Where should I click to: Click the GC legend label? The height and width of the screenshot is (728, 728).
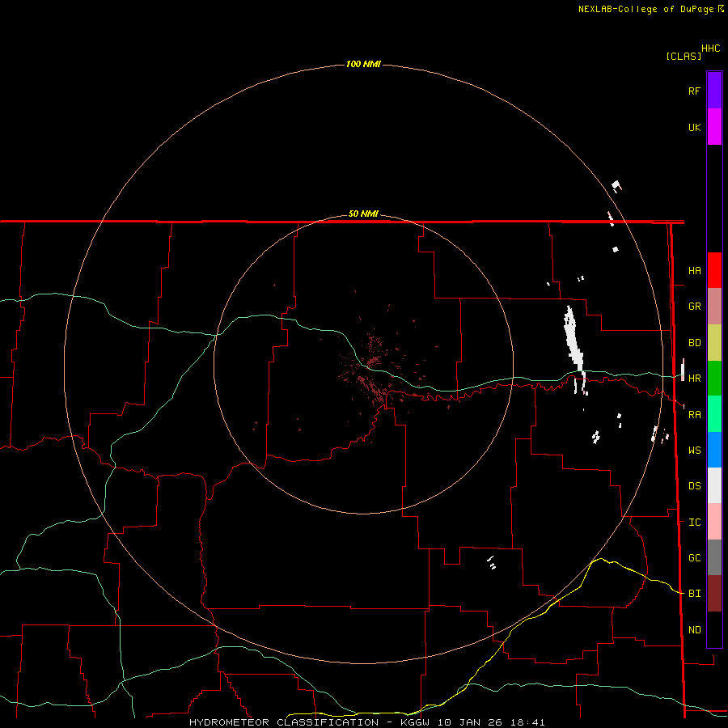pos(694,557)
